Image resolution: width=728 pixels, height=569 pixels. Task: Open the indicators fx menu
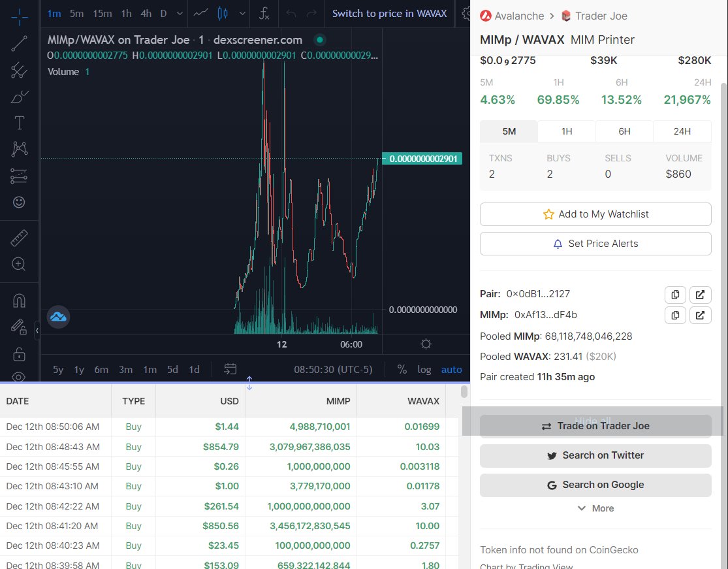(264, 14)
